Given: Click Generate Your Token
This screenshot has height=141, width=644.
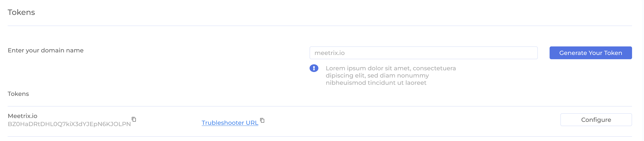Looking at the screenshot, I should 590,53.
